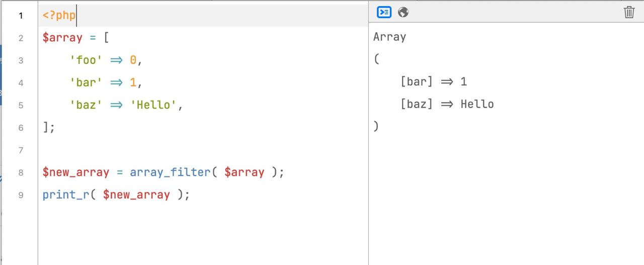Select the 'Hello' string value in code
This screenshot has width=644, height=265.
point(153,106)
